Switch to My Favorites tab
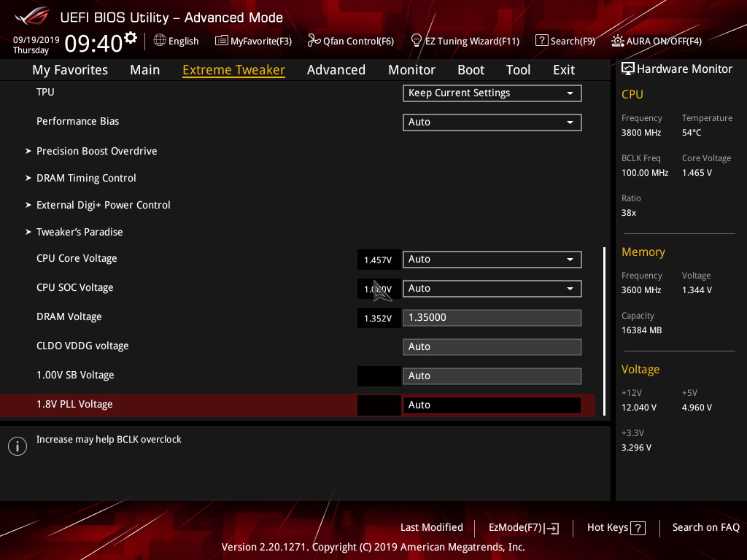 pyautogui.click(x=70, y=70)
